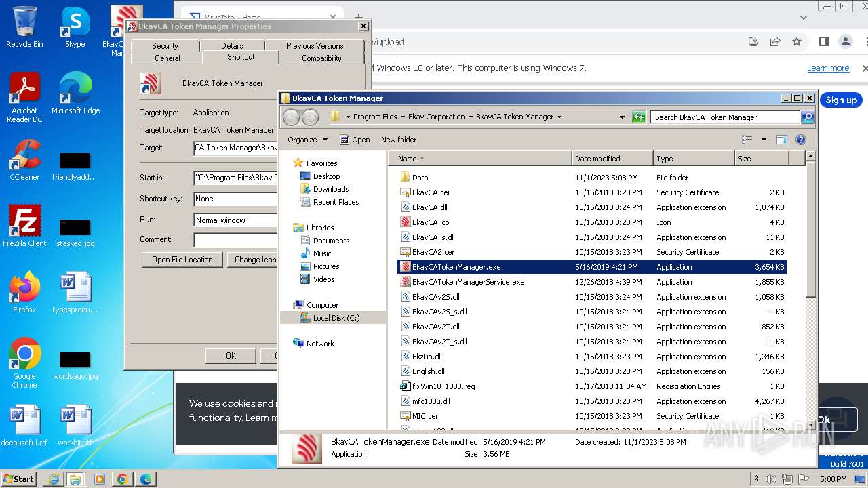
Task: Click Open in Explorer toolbar
Action: (x=355, y=140)
